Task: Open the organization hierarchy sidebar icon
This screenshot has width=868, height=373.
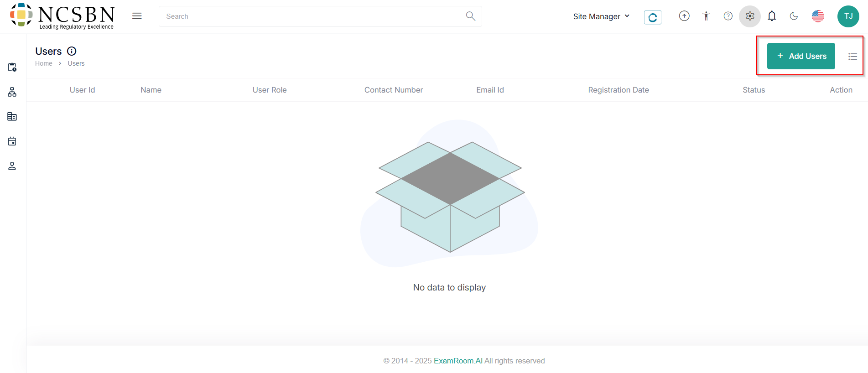Action: [12, 92]
